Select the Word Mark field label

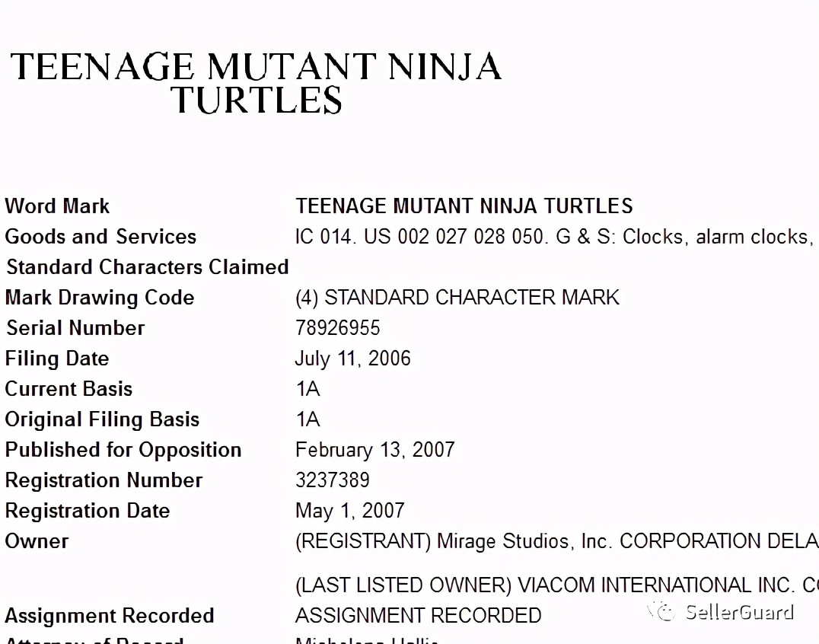click(x=57, y=206)
